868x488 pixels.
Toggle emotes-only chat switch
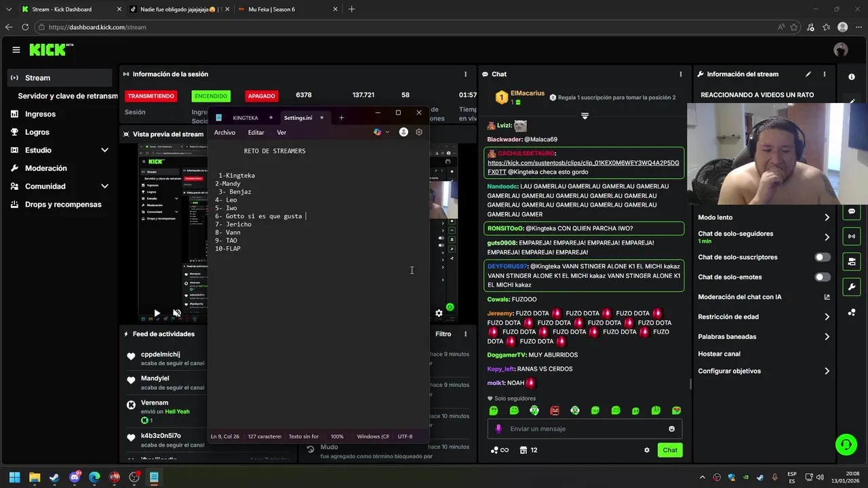click(x=823, y=277)
